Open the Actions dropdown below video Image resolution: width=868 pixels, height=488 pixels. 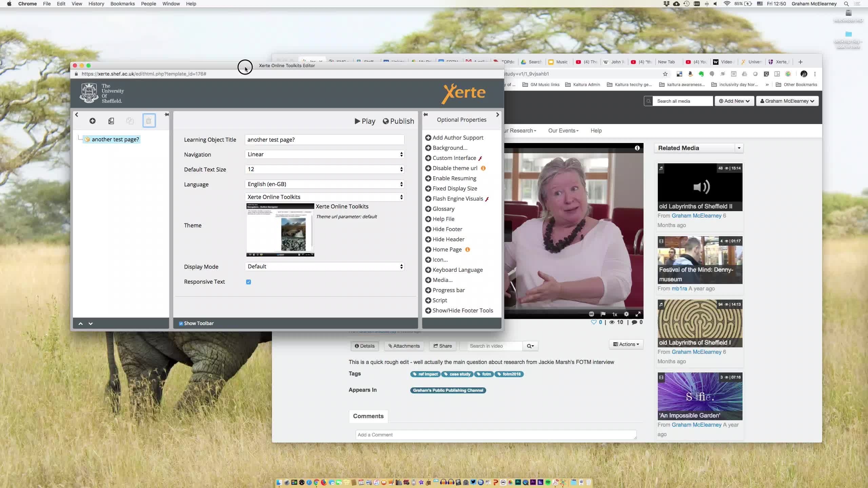pos(626,344)
